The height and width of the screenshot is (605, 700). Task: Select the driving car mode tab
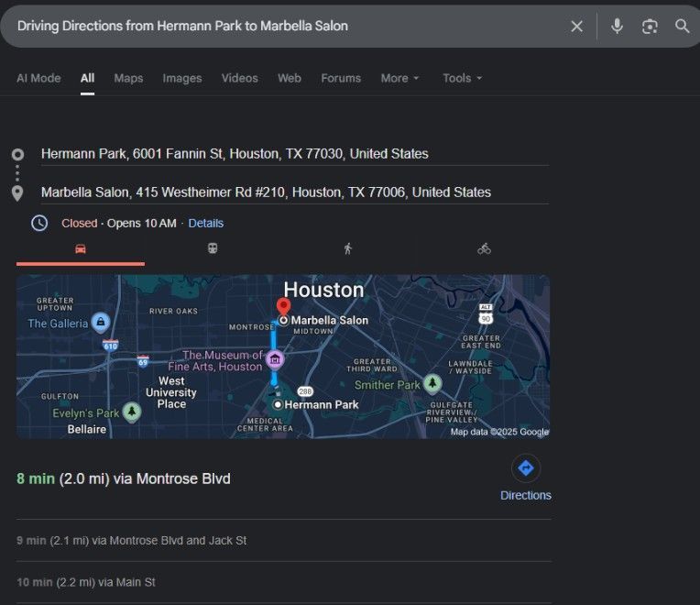click(81, 249)
